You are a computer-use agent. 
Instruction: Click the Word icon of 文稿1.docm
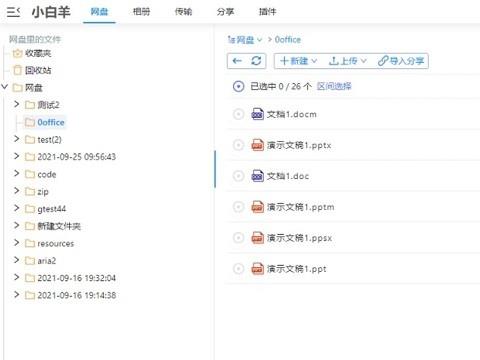[257, 114]
